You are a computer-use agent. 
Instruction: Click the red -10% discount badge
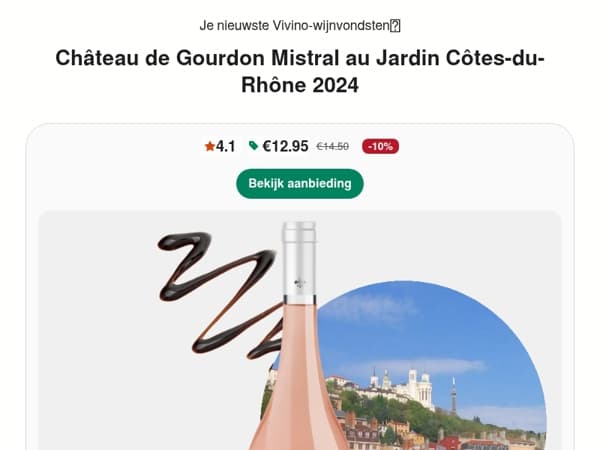click(380, 146)
